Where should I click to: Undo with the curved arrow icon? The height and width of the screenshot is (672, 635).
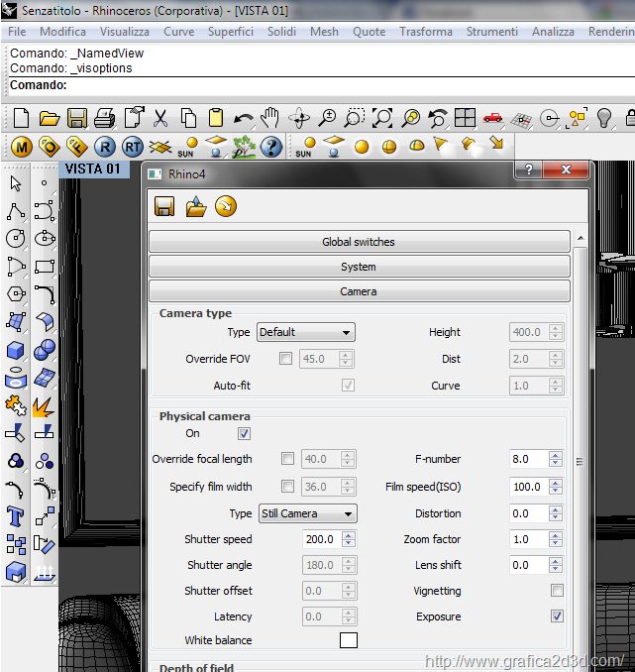[243, 119]
